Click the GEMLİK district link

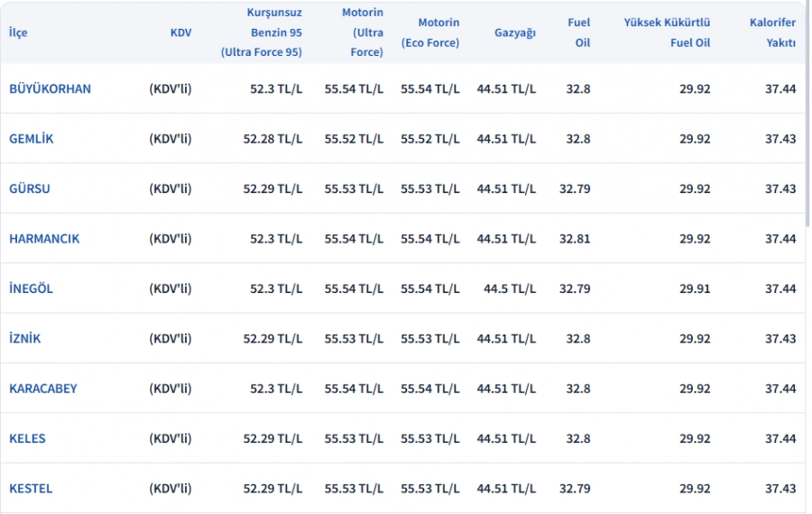[x=32, y=139]
